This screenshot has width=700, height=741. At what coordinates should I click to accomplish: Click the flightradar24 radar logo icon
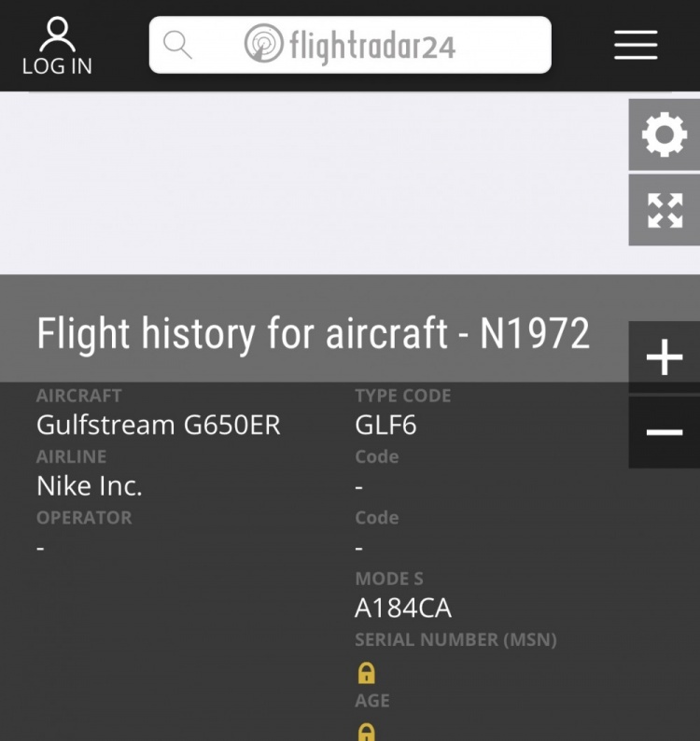tap(263, 44)
